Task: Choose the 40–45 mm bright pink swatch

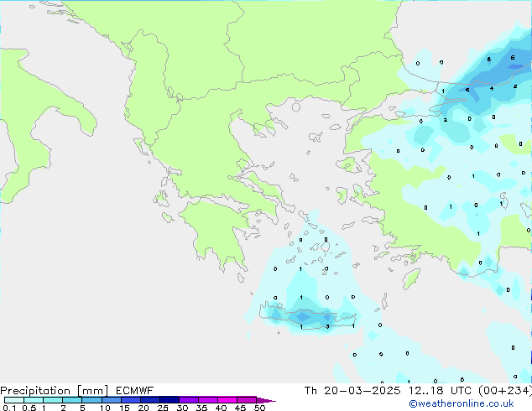Action: pos(227,400)
